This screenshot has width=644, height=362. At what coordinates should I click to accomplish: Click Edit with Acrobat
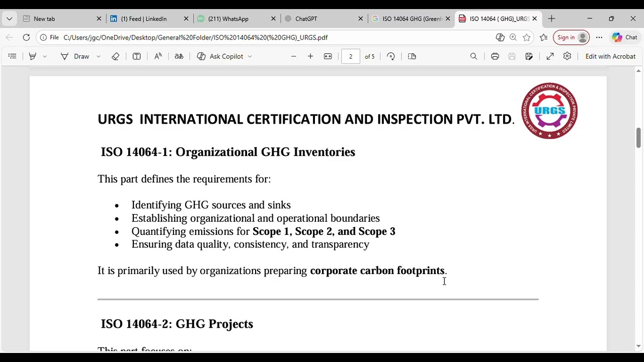[x=610, y=56]
